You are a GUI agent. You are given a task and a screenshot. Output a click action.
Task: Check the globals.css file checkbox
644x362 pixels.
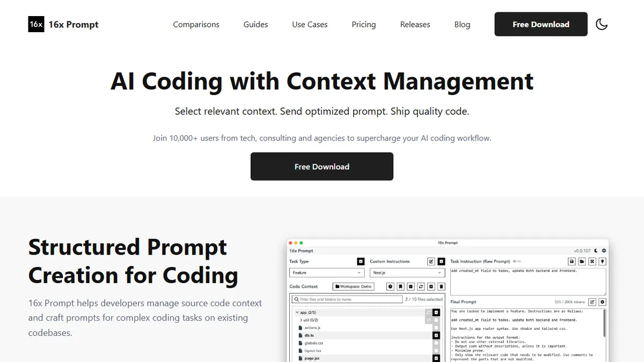pyautogui.click(x=436, y=343)
